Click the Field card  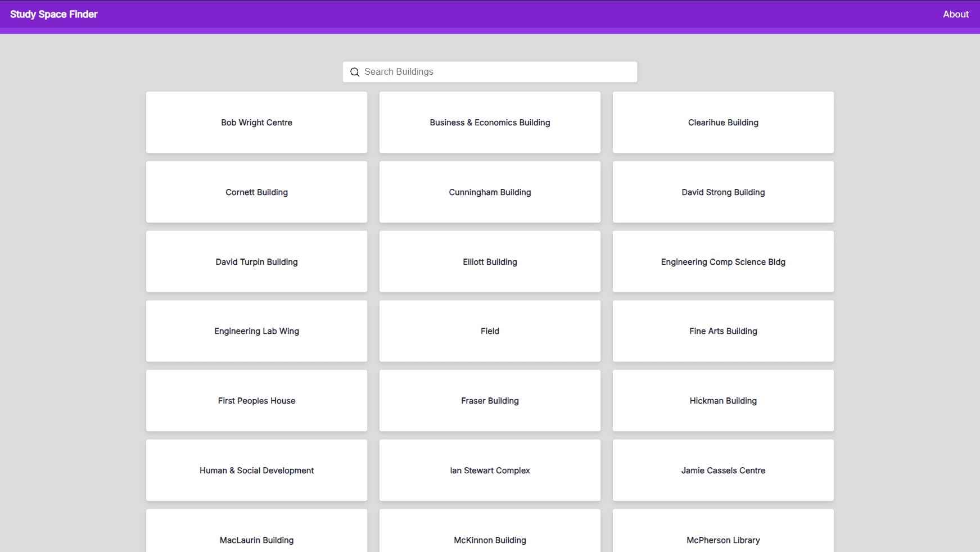[490, 331]
